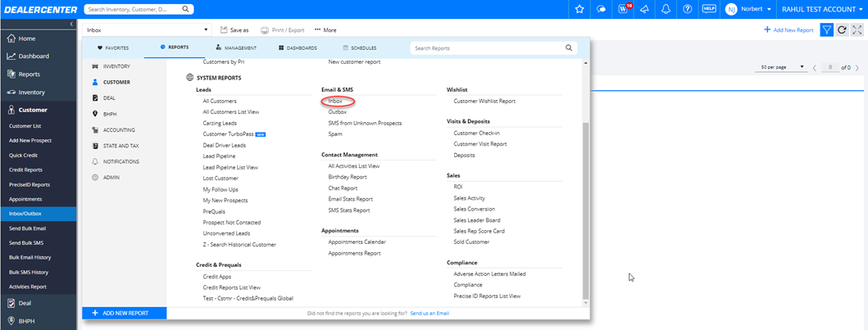Click the question mark help icon
Viewport: 868px width, 330px height.
(688, 9)
